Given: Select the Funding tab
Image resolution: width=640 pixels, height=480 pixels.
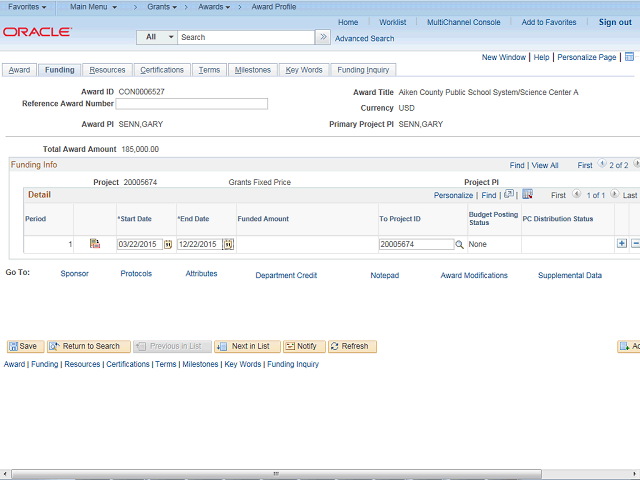Looking at the screenshot, I should pyautogui.click(x=60, y=70).
